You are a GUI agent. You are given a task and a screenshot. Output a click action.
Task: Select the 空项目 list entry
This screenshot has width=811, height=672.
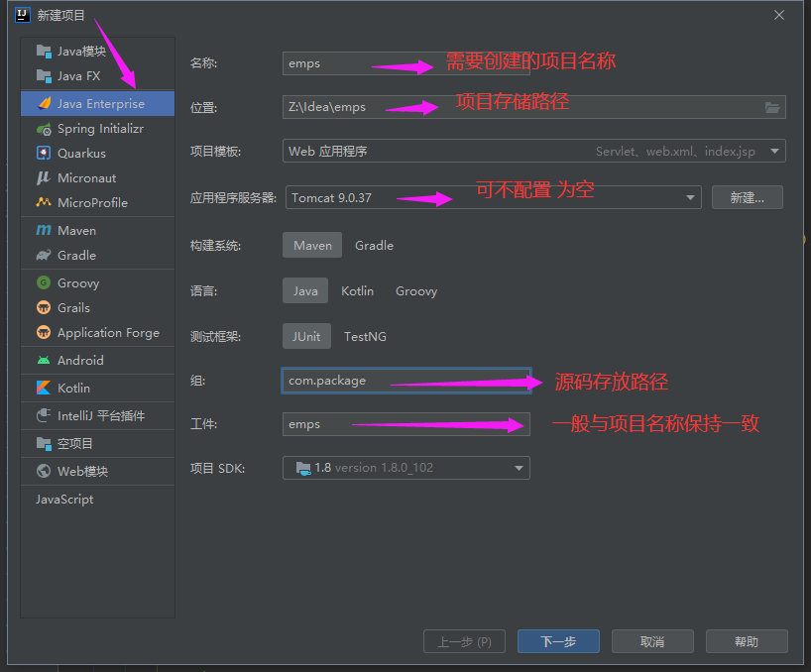98,443
